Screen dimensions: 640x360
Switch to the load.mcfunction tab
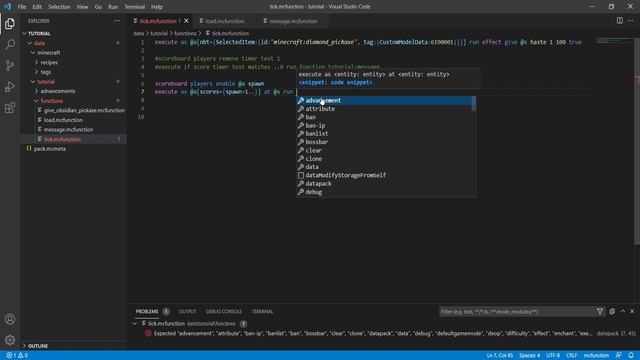225,21
